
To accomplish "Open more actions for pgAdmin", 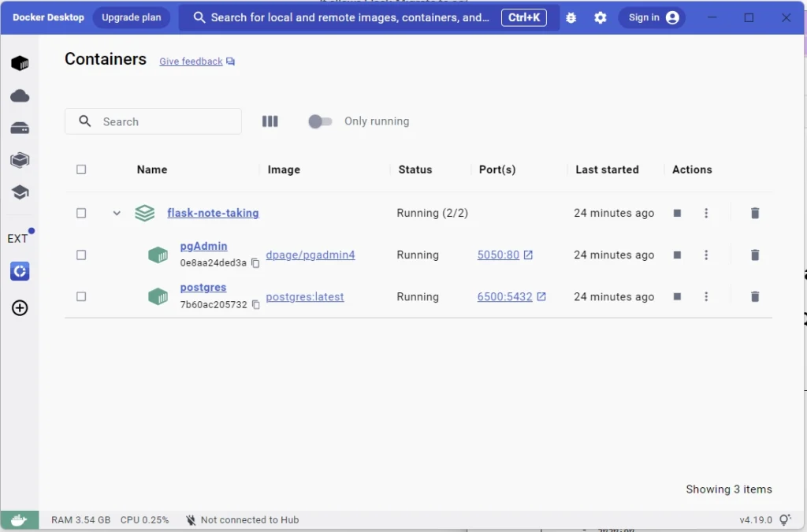I will [706, 255].
